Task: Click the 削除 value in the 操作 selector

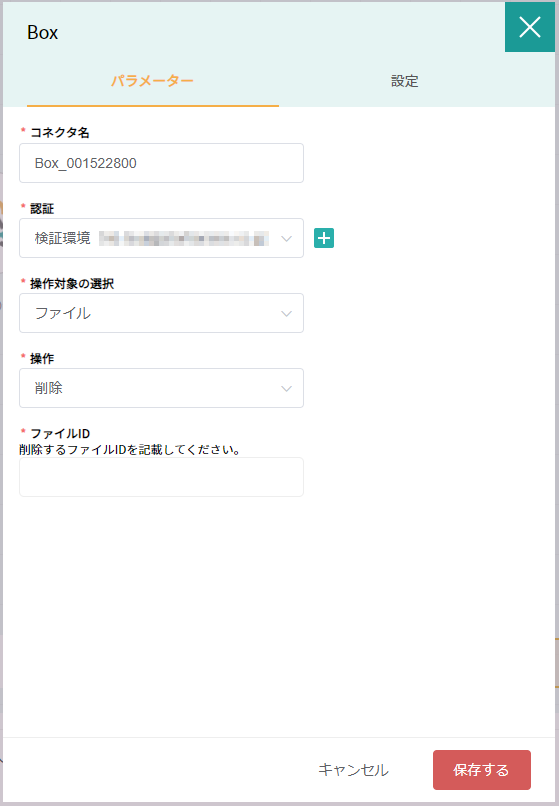Action: click(x=49, y=388)
